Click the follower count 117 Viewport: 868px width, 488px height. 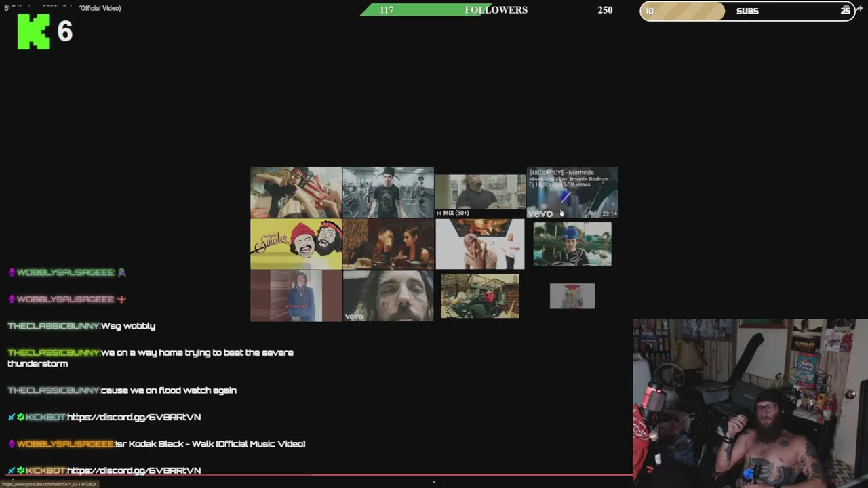point(387,10)
